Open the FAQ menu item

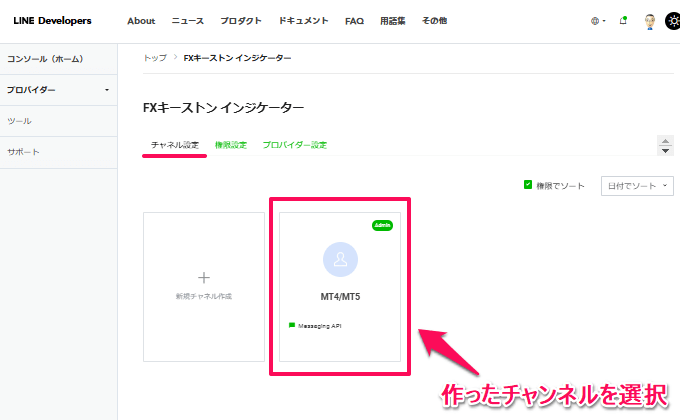point(354,21)
